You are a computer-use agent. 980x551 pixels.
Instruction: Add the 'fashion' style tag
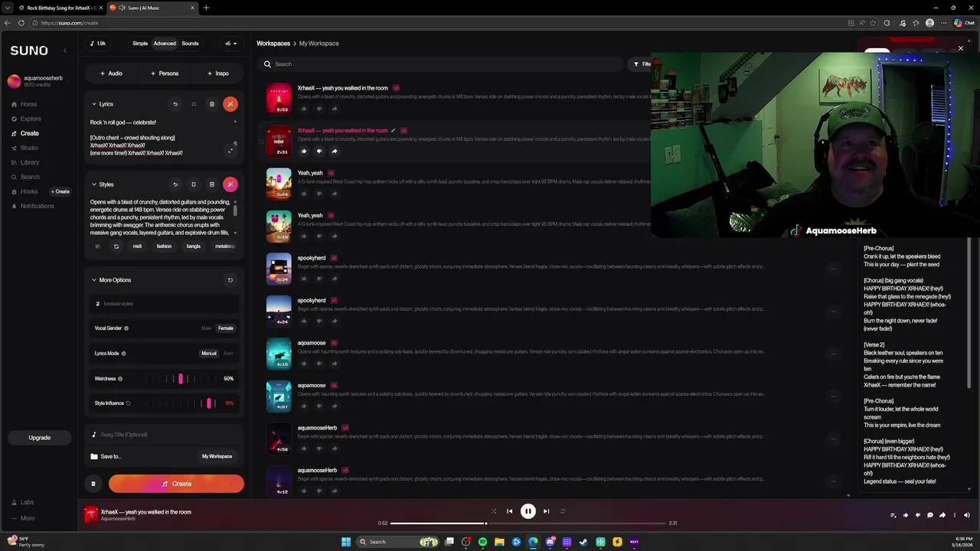164,246
